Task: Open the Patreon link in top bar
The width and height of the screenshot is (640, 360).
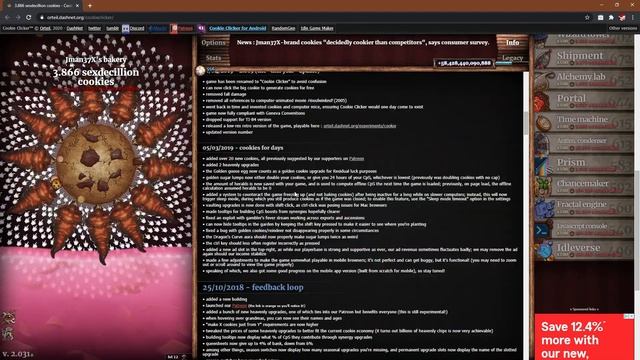Action: (x=182, y=28)
